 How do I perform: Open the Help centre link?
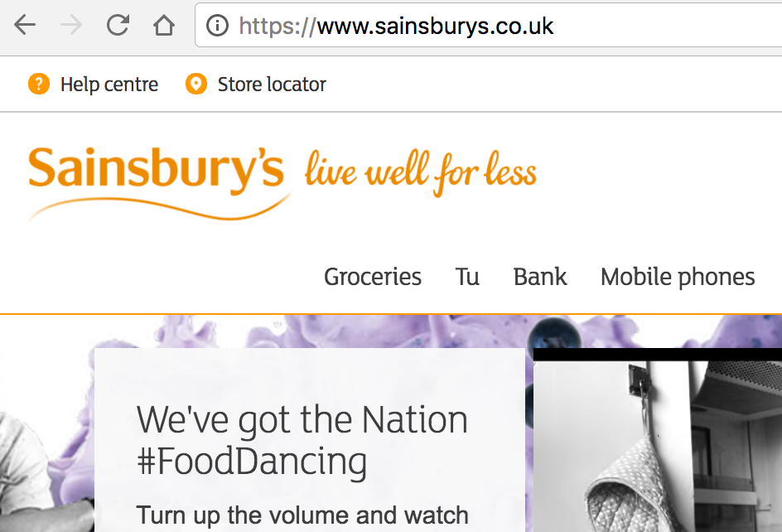[109, 85]
